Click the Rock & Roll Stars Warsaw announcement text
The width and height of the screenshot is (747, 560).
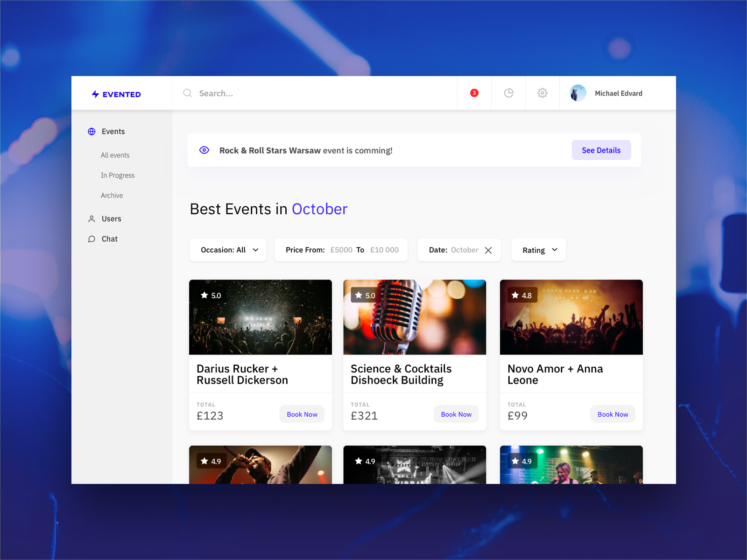306,151
